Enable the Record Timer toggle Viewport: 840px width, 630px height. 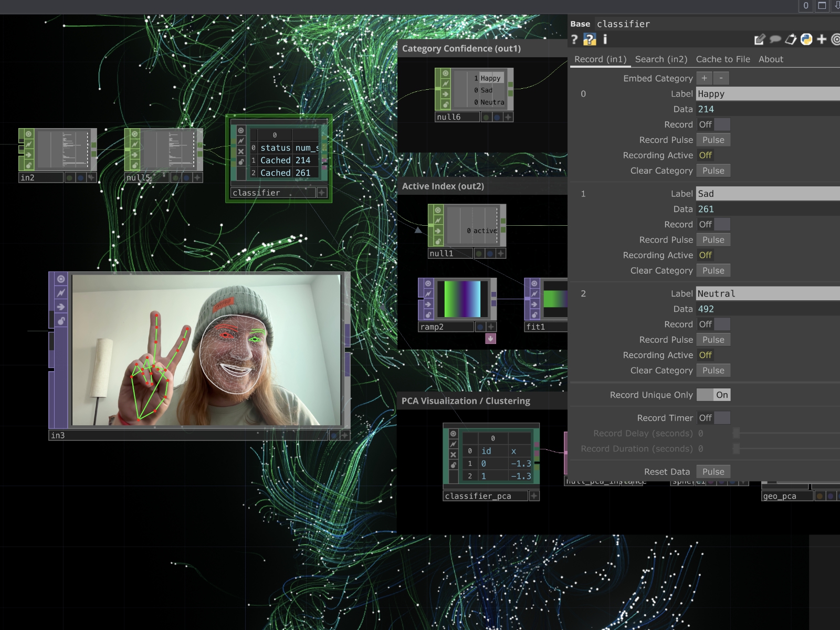(713, 418)
